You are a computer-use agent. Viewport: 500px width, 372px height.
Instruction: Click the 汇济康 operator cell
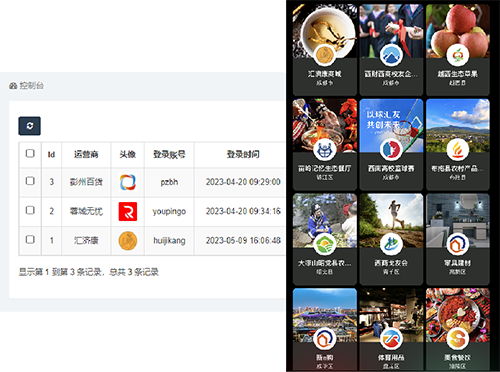click(86, 241)
